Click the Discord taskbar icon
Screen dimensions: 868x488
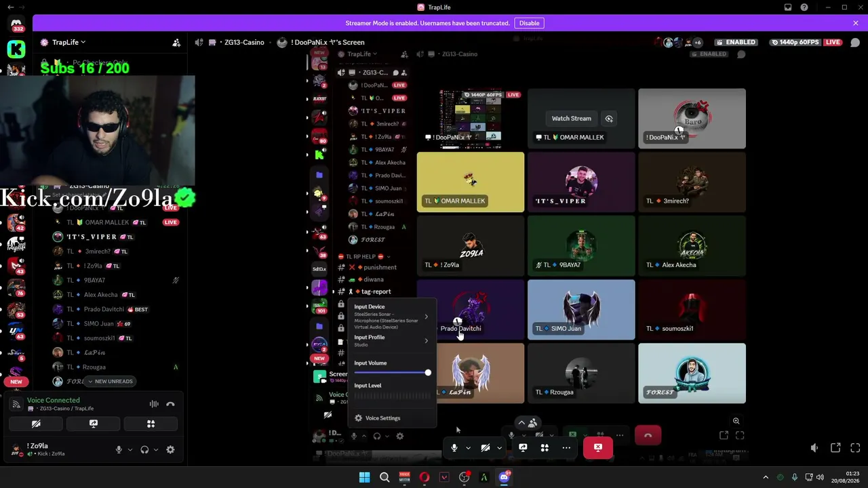[504, 477]
